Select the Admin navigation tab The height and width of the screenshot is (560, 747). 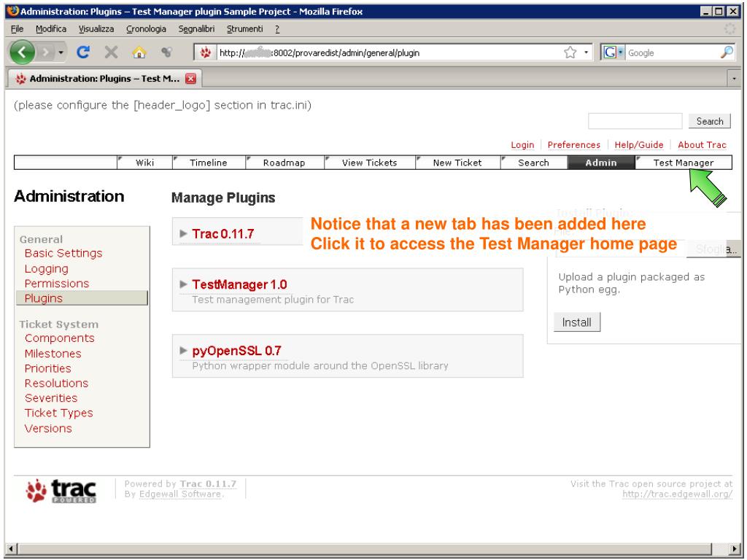601,163
